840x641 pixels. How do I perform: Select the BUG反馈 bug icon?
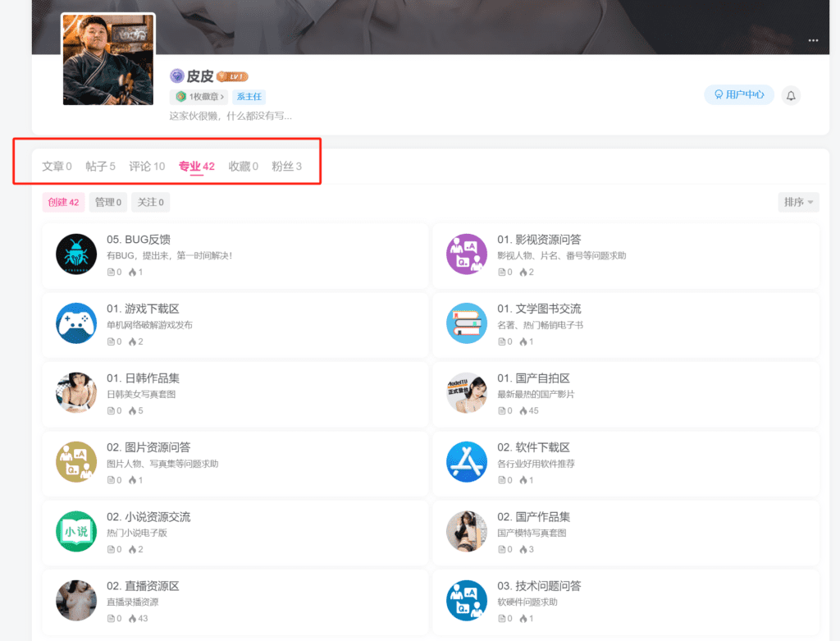pos(75,254)
